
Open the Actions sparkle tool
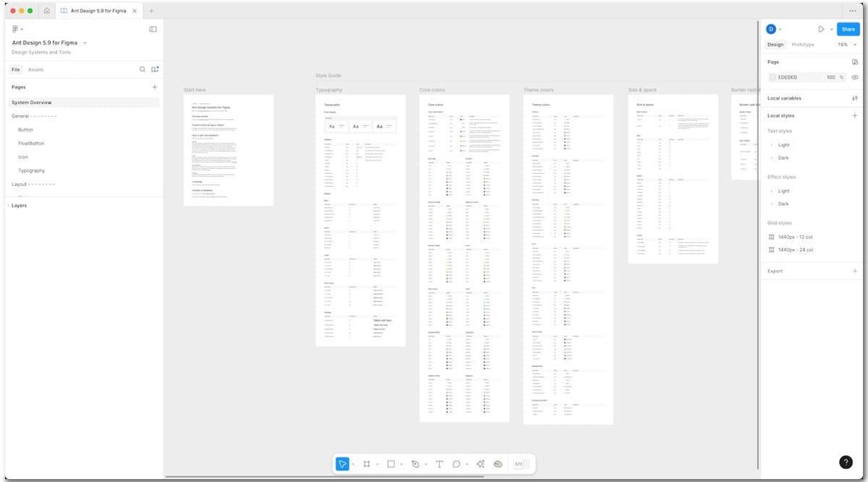pos(480,464)
